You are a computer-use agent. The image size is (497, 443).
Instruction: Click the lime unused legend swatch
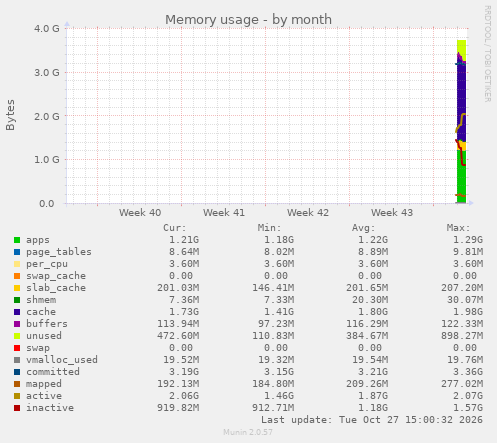pyautogui.click(x=17, y=336)
